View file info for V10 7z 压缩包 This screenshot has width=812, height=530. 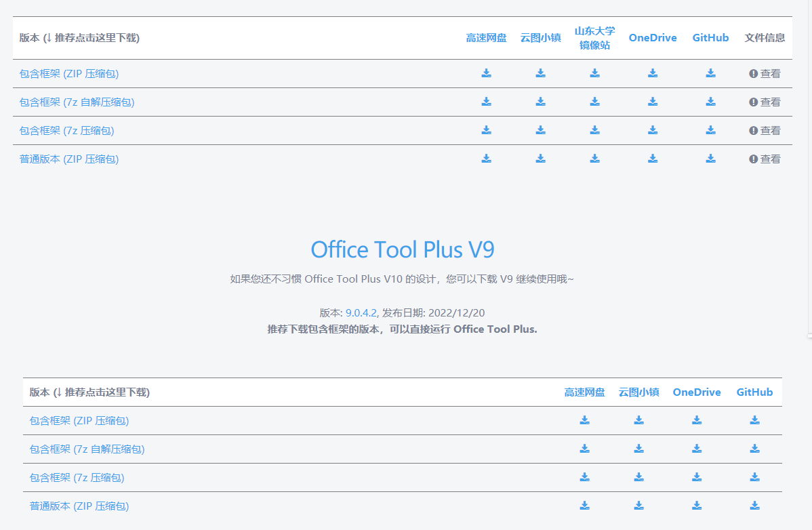point(765,130)
